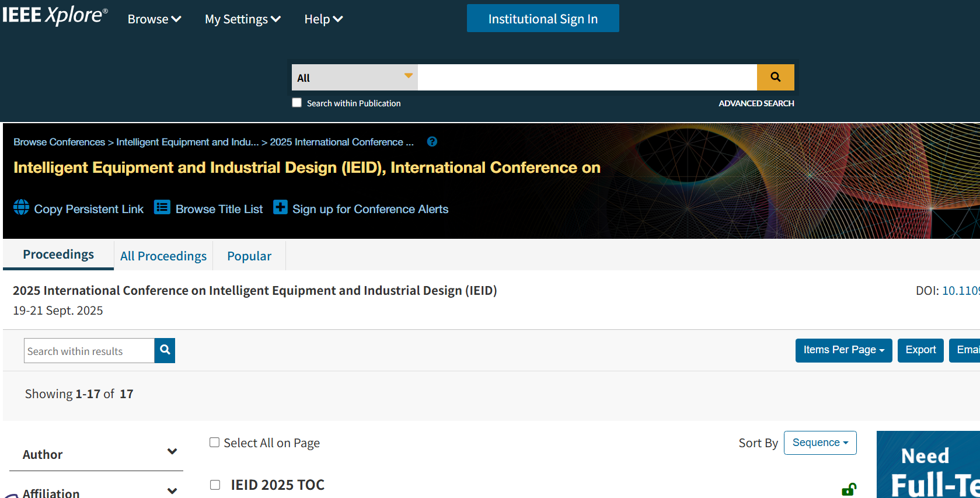
Task: Click the conference title heading
Action: 307,168
